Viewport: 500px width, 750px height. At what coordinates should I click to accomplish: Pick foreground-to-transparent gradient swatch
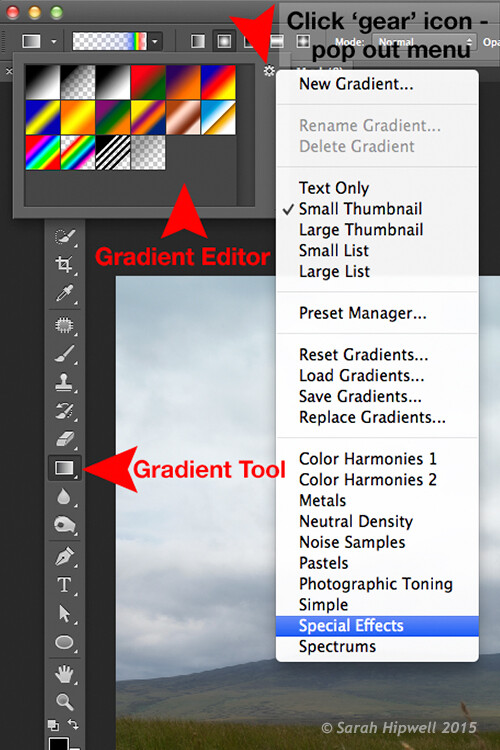pyautogui.click(x=78, y=82)
